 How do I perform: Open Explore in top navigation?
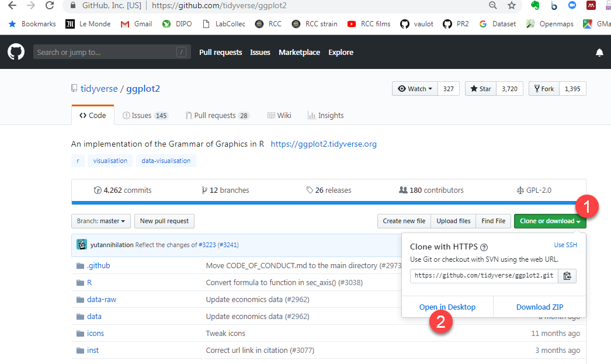click(341, 52)
